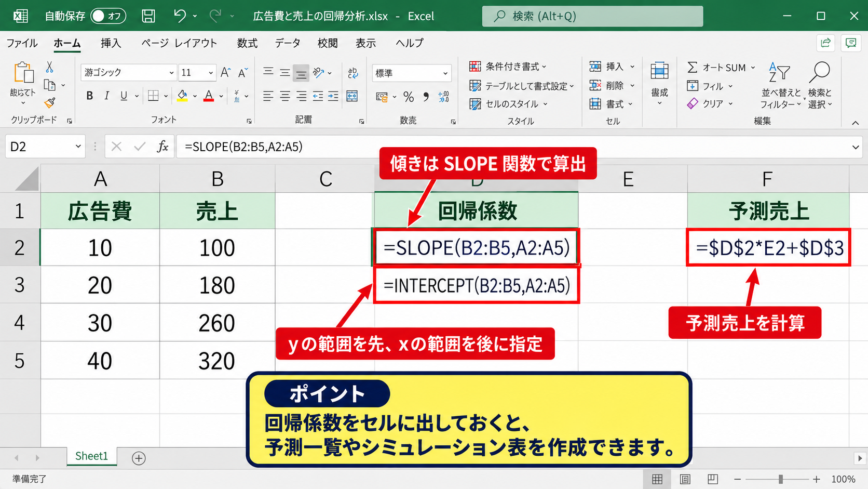
Task: Click the Underline button
Action: point(124,96)
